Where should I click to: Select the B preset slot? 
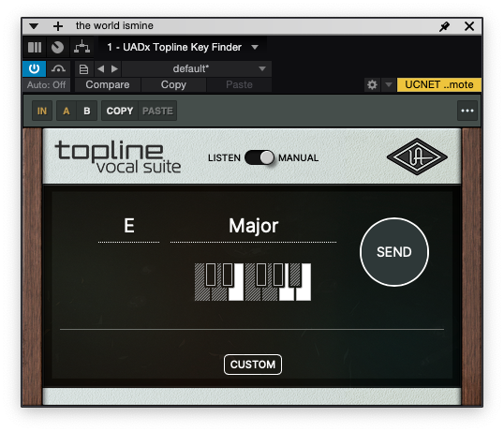click(87, 111)
